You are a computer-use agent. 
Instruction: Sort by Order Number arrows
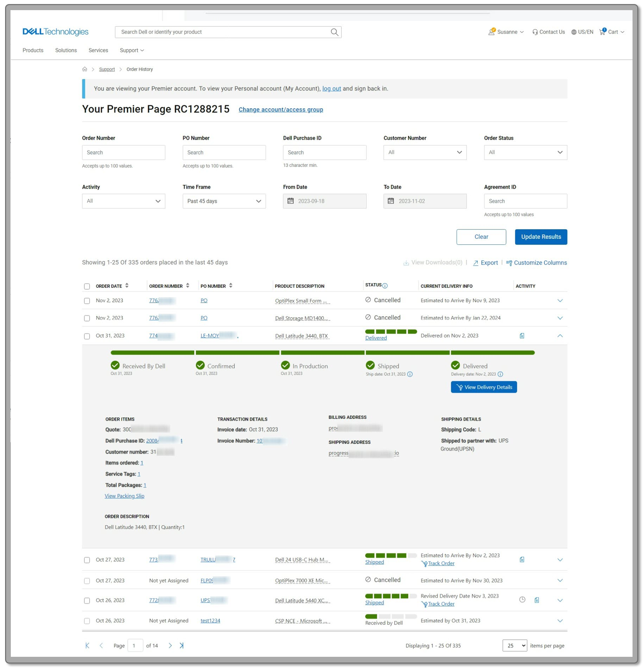pos(188,285)
